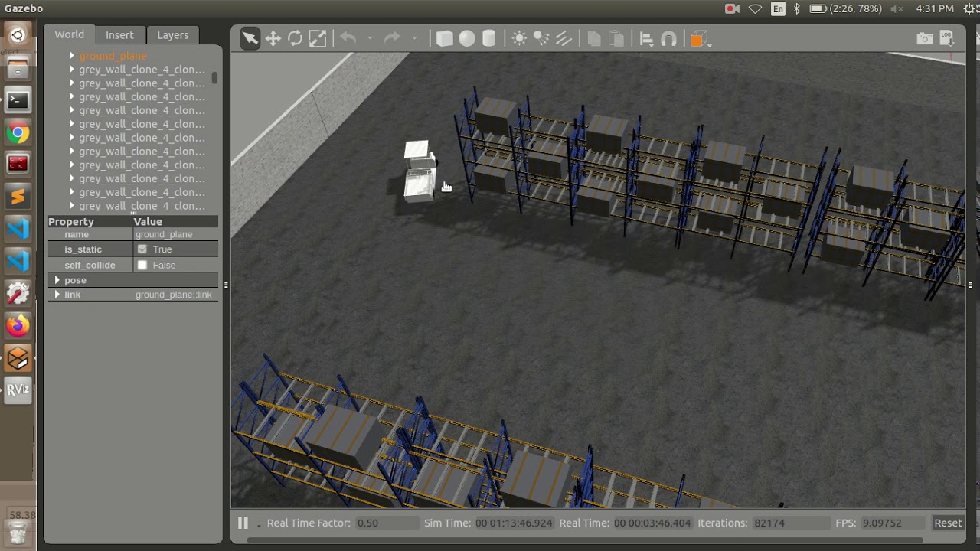Image resolution: width=980 pixels, height=551 pixels.
Task: Open Terminal from the Ubuntu dock
Action: (x=18, y=100)
